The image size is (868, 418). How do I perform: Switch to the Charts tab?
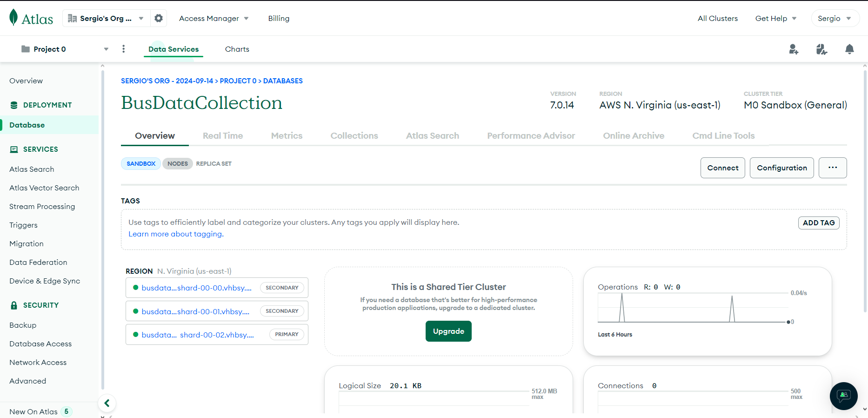coord(237,49)
